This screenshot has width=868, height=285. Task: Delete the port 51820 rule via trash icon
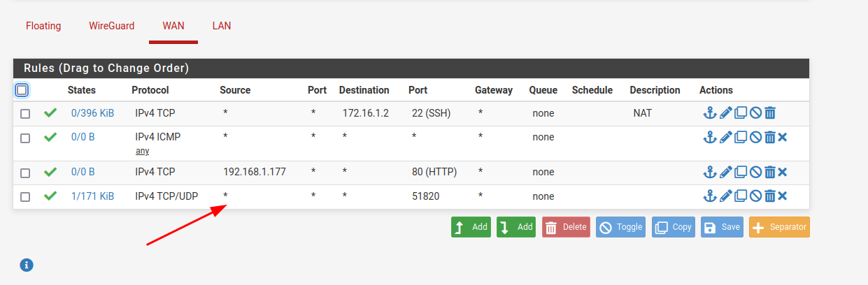coord(770,196)
